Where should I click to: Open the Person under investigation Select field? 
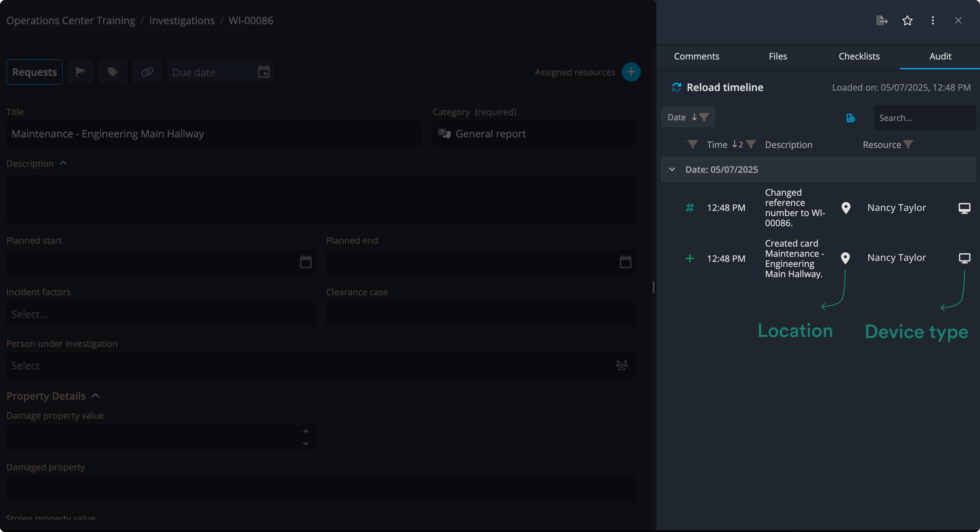[x=321, y=365]
